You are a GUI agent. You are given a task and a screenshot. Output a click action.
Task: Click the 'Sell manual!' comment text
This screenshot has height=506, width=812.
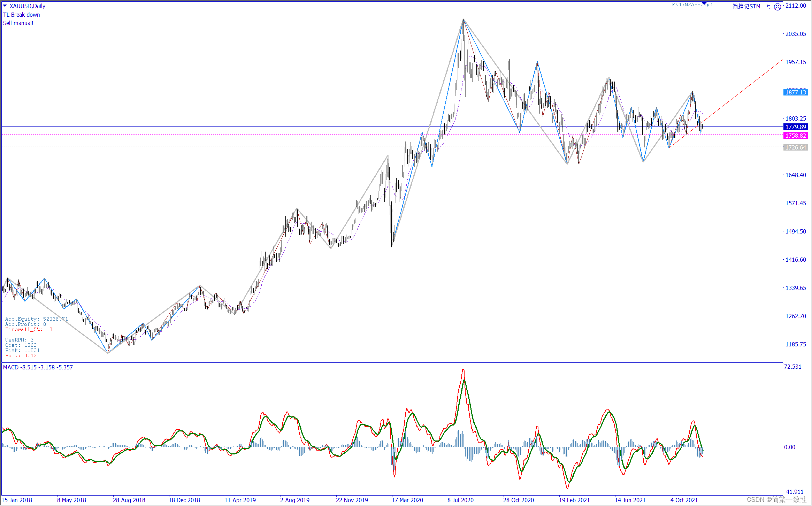coord(18,23)
